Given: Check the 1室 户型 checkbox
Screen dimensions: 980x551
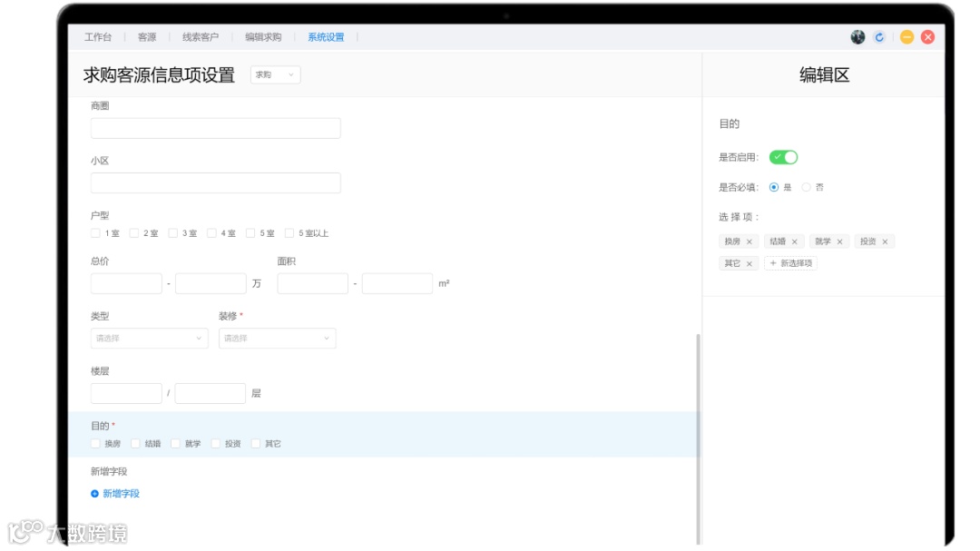Looking at the screenshot, I should coord(95,233).
